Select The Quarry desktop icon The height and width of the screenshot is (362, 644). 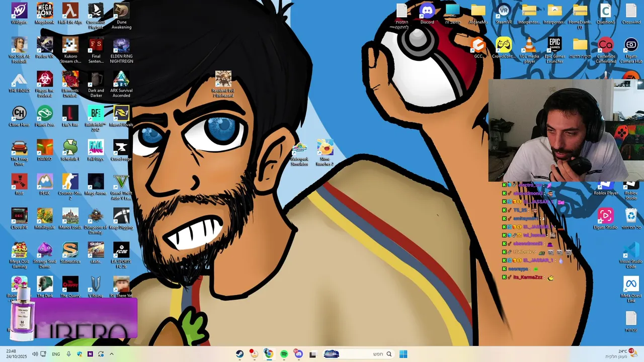click(70, 287)
